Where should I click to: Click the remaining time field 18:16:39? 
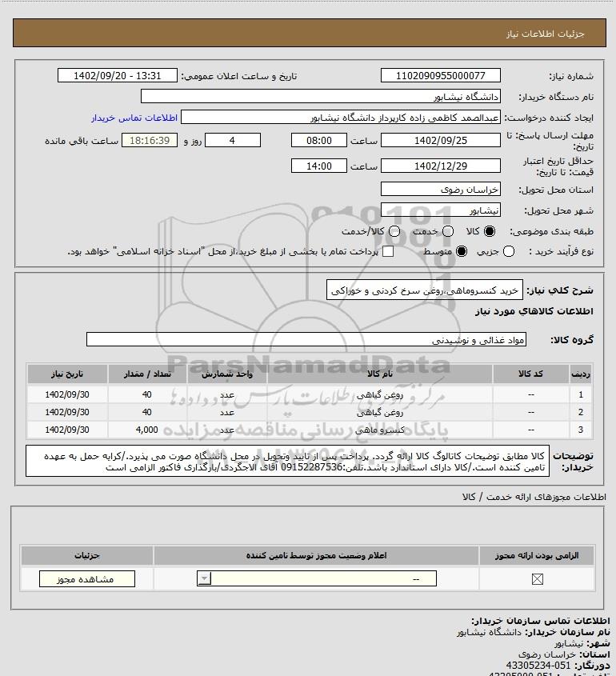(x=150, y=141)
